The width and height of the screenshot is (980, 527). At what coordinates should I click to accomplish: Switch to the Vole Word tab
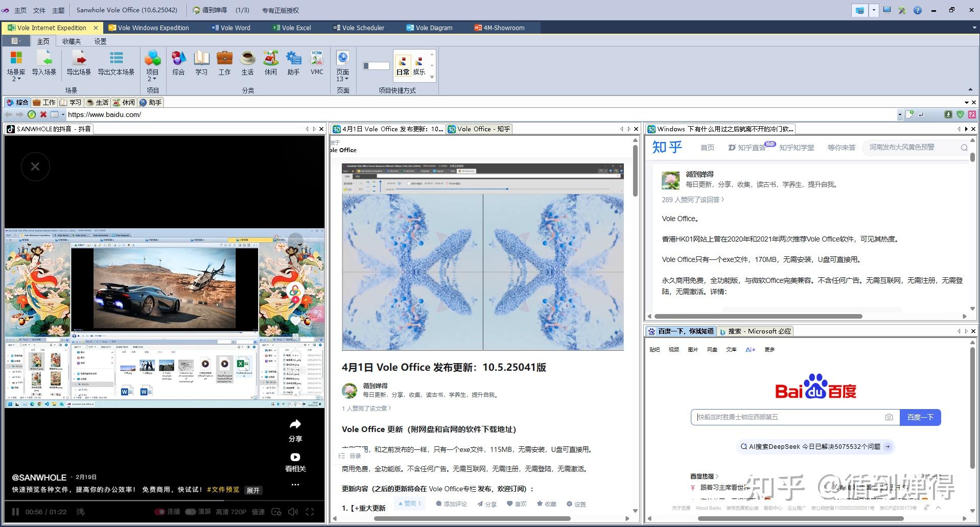click(235, 28)
